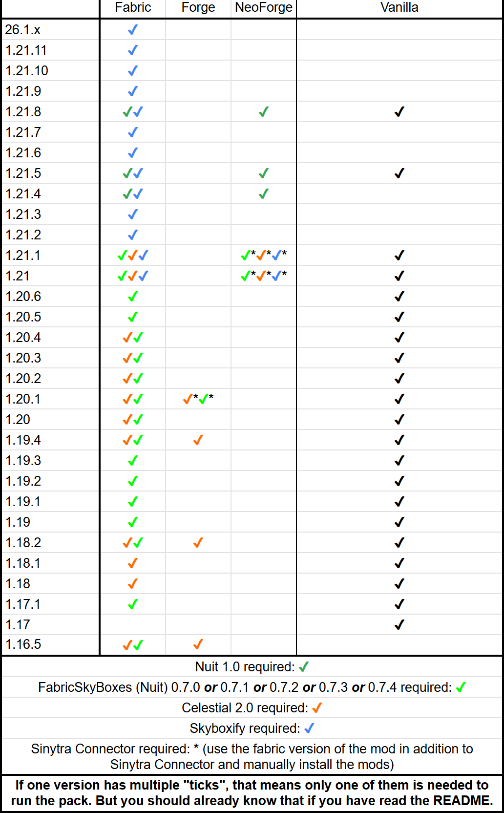
Task: Click the Sinytra Connector required note
Action: point(252,756)
